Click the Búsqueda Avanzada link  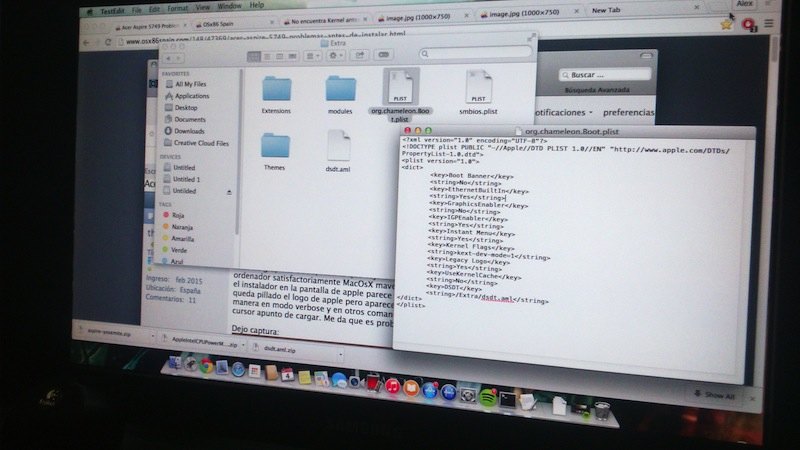point(597,90)
